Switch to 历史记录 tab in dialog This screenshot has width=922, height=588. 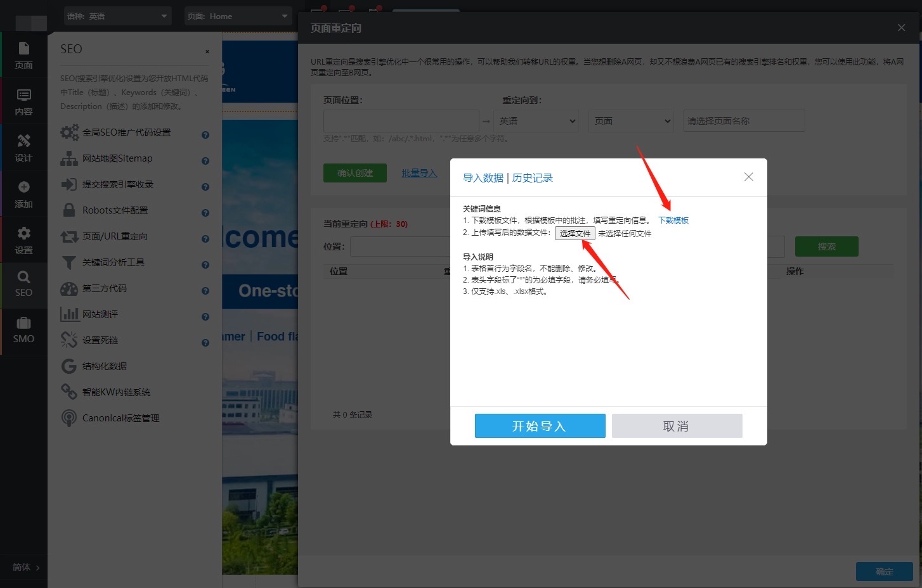click(532, 178)
